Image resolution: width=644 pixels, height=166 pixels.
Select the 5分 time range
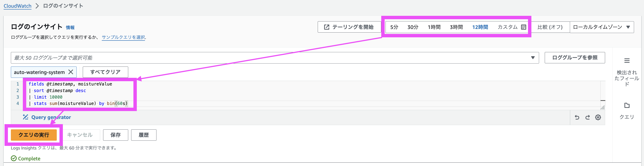[394, 27]
